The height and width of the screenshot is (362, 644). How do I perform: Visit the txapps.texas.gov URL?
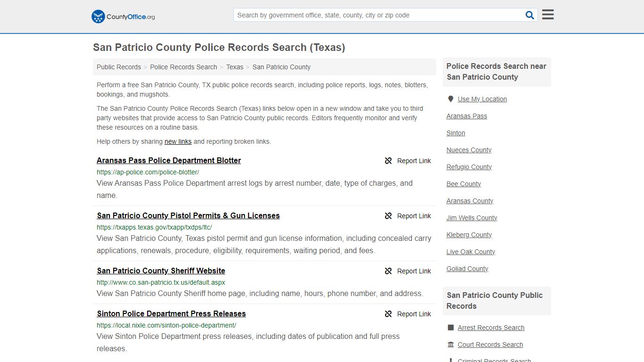click(x=154, y=227)
